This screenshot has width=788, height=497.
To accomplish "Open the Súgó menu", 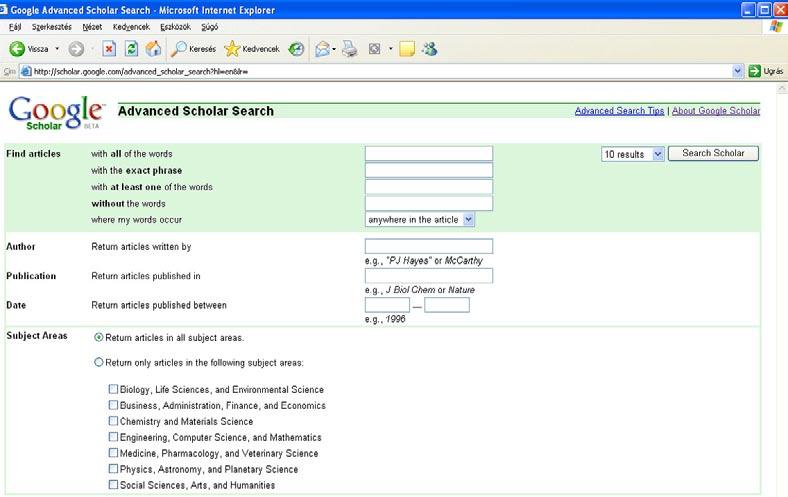I will (209, 27).
